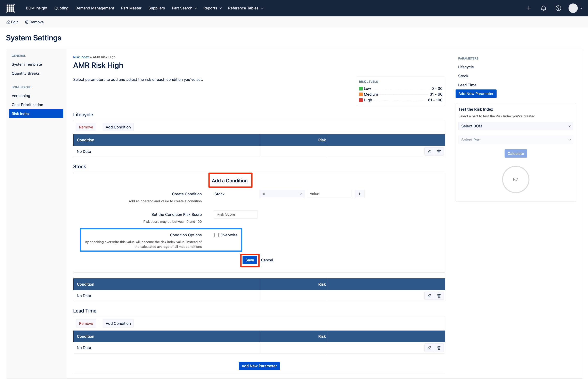The height and width of the screenshot is (380, 588).
Task: Click the green Low risk swatch
Action: pos(361,89)
